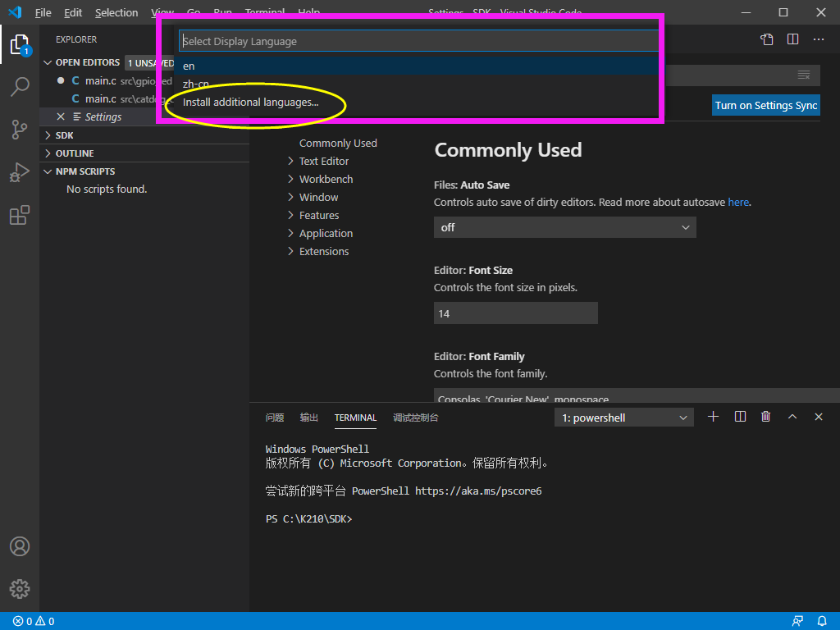This screenshot has width=840, height=630.
Task: Open the Selection menu
Action: click(x=116, y=12)
